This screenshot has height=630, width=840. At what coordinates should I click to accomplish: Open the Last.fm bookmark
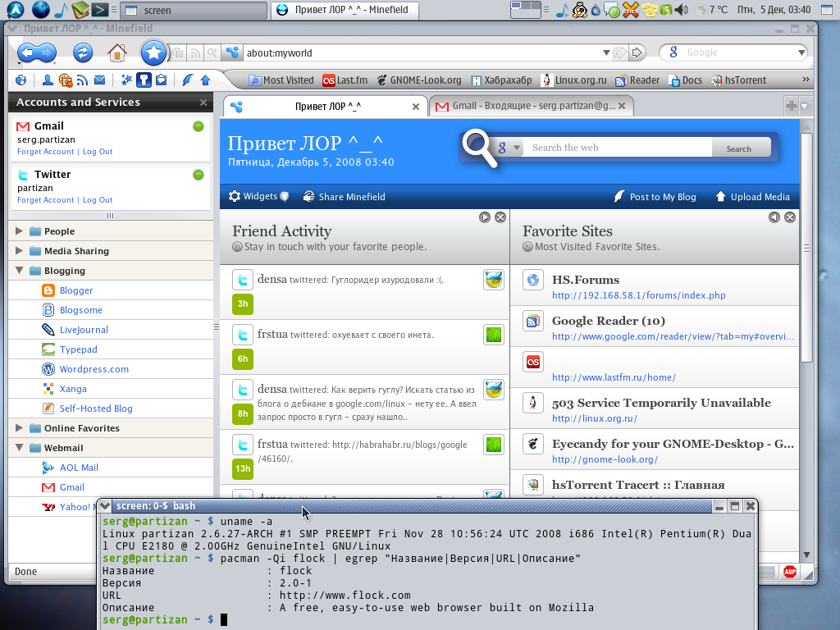[345, 80]
